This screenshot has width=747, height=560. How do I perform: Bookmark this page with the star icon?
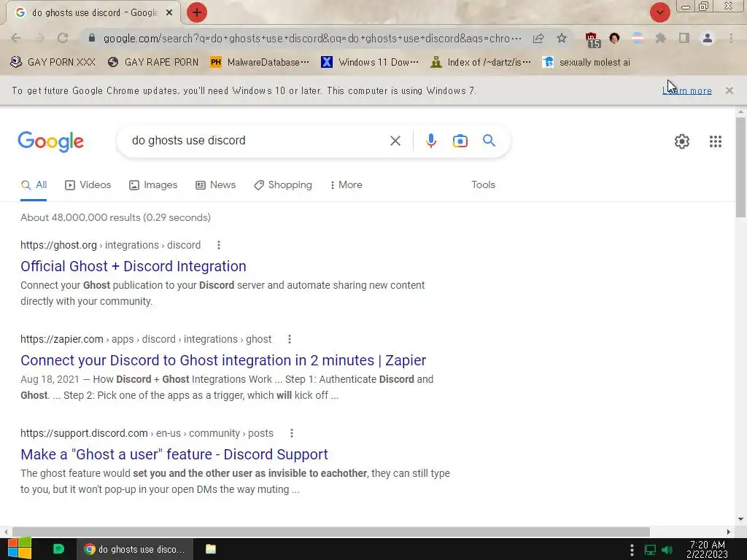[562, 38]
